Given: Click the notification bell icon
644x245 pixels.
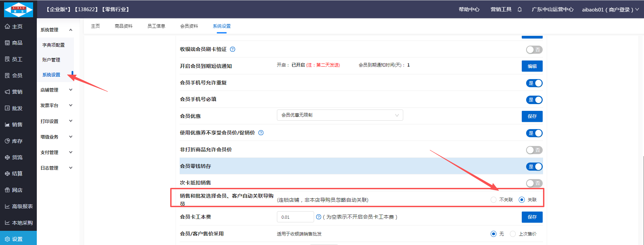Looking at the screenshot, I should [x=519, y=9].
